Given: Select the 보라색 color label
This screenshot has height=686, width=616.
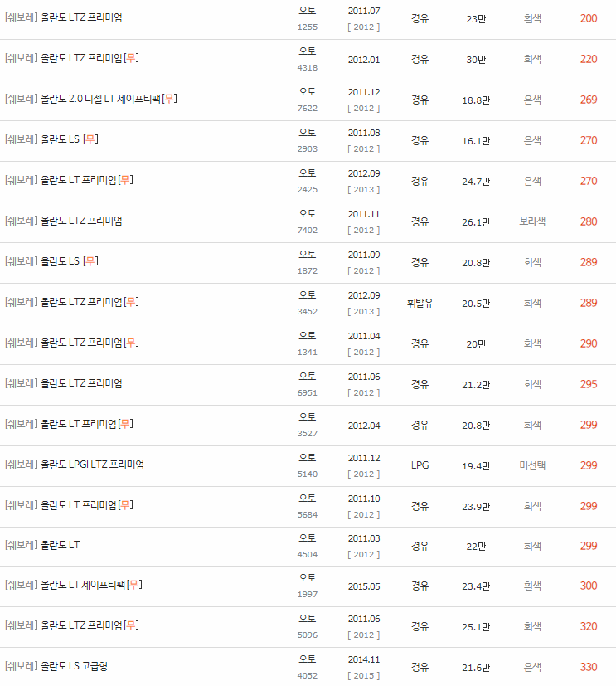Looking at the screenshot, I should coord(531,221).
